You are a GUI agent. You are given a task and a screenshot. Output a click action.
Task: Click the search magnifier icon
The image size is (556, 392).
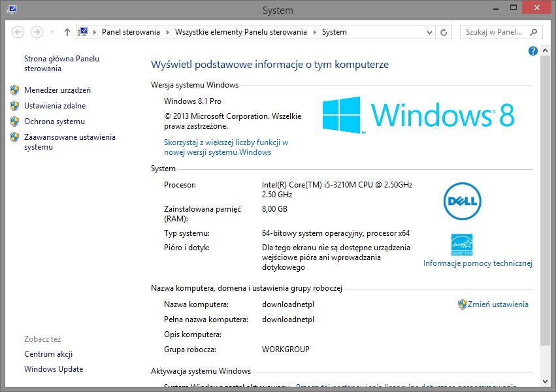click(533, 32)
